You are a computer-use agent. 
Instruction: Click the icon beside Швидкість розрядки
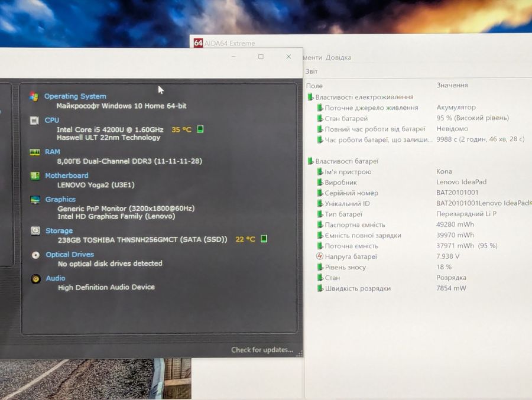320,288
